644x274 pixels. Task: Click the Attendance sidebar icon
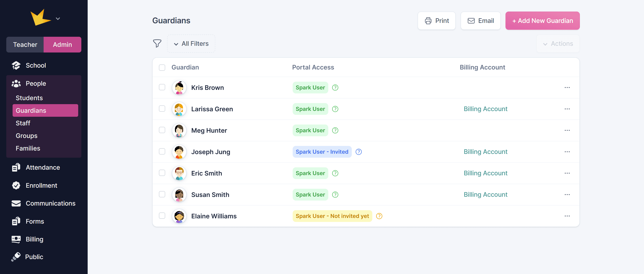(x=16, y=167)
